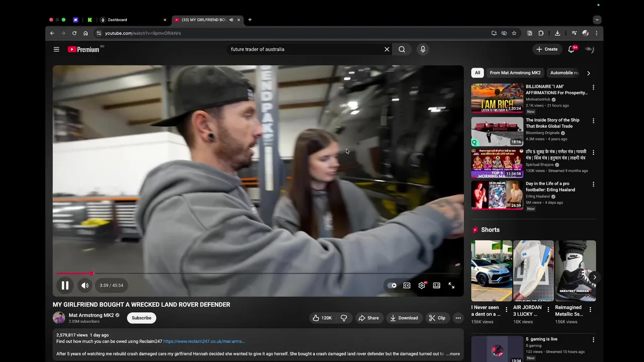Go to YouTube Premium home logo
Viewport: 644px width, 362px height.
(84, 49)
